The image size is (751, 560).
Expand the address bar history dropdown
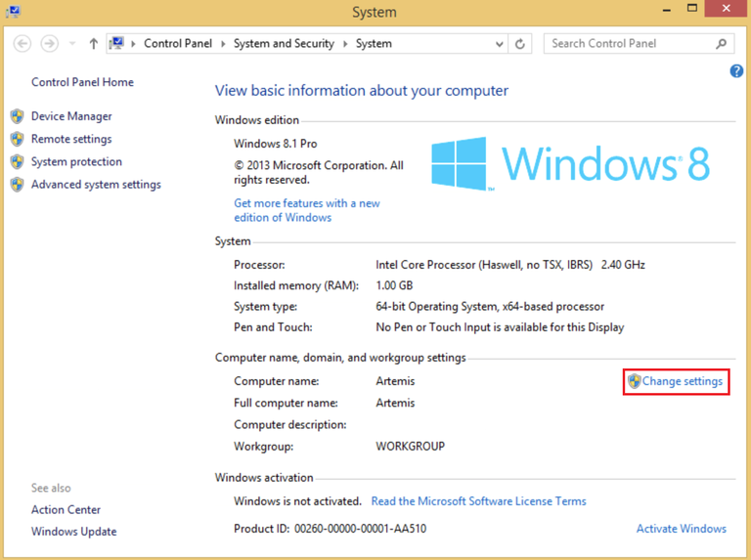pyautogui.click(x=500, y=44)
